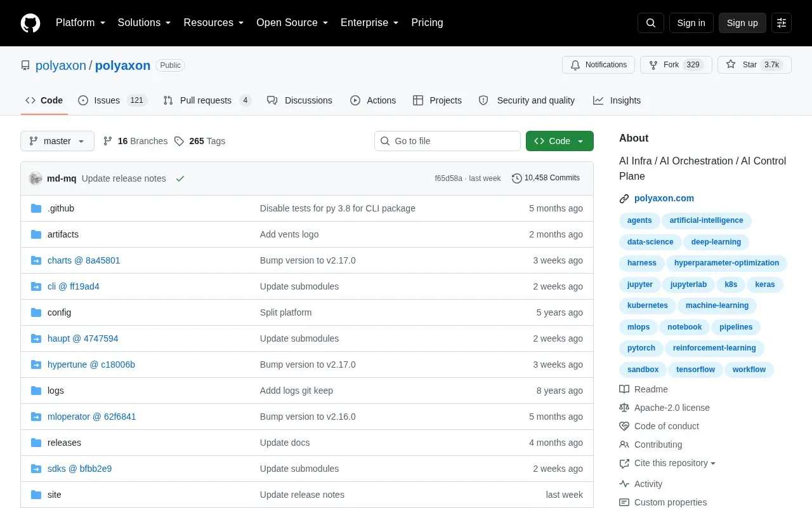Click the link icon beside polyaxon.com
812x508 pixels.
(x=624, y=199)
